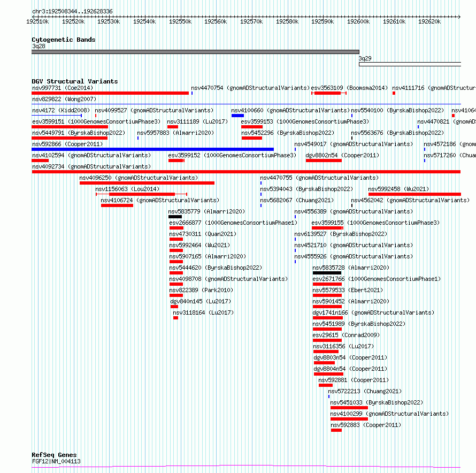Select nsv5449791 (ByrskaBishop2022)
The height and width of the screenshot is (473, 476).
point(78,133)
